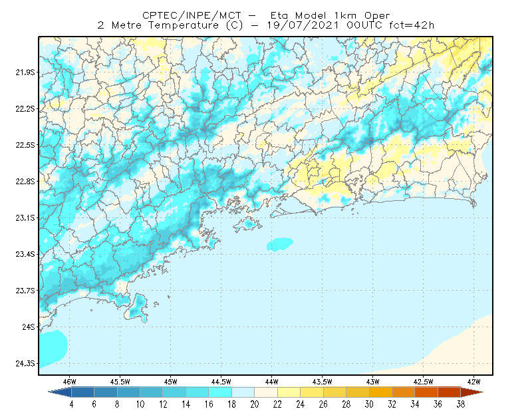
Task: Click the 18-20 pale blue legend swatch
Action: pyautogui.click(x=243, y=392)
